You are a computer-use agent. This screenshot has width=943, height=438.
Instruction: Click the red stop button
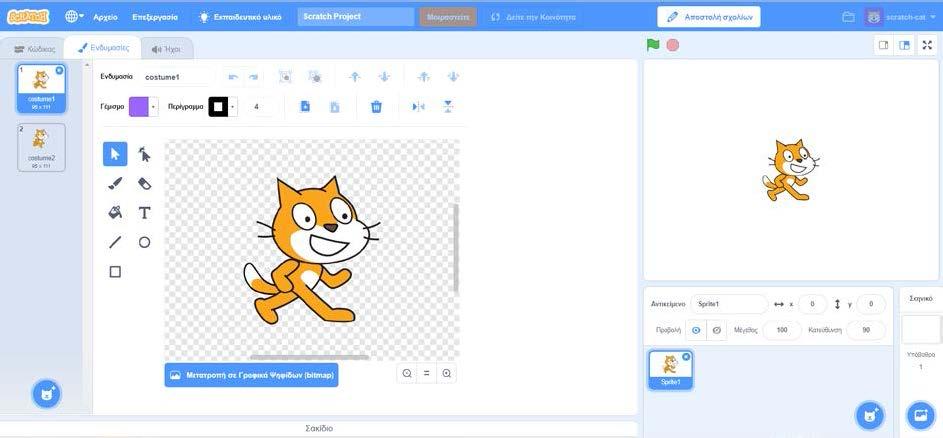click(x=673, y=45)
